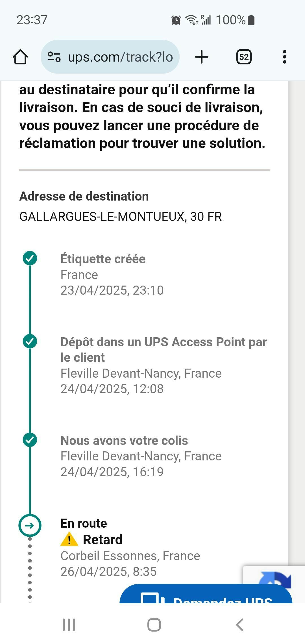
Task: Open site settings icon in address bar
Action: point(54,57)
